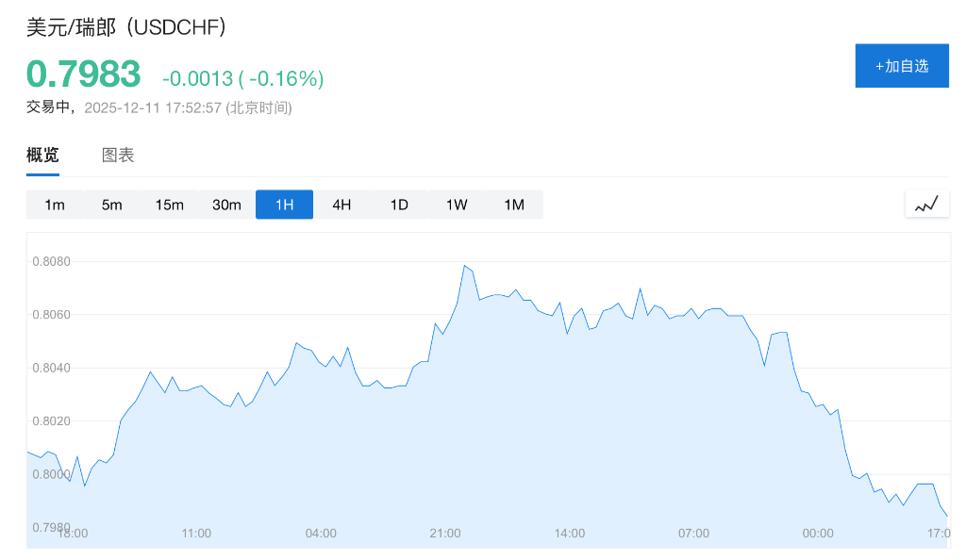Click the 0.7983 current price
The image size is (966, 560).
pos(83,74)
